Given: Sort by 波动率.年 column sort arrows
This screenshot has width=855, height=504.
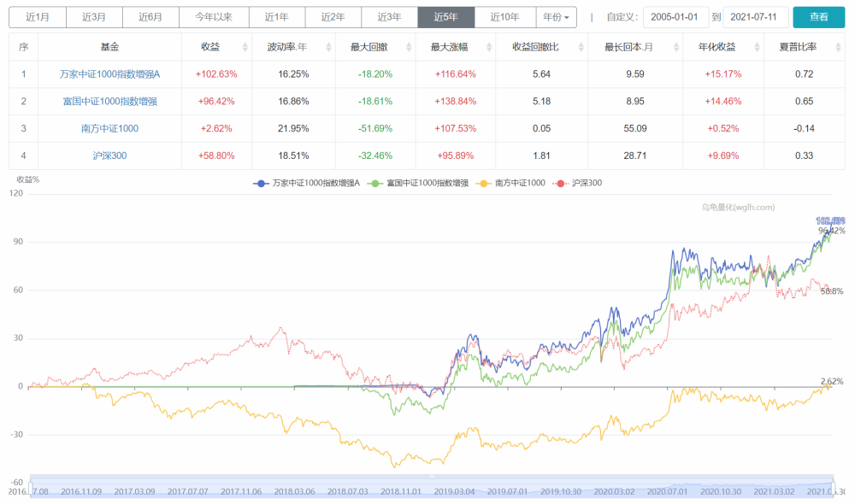Looking at the screenshot, I should coord(328,47).
